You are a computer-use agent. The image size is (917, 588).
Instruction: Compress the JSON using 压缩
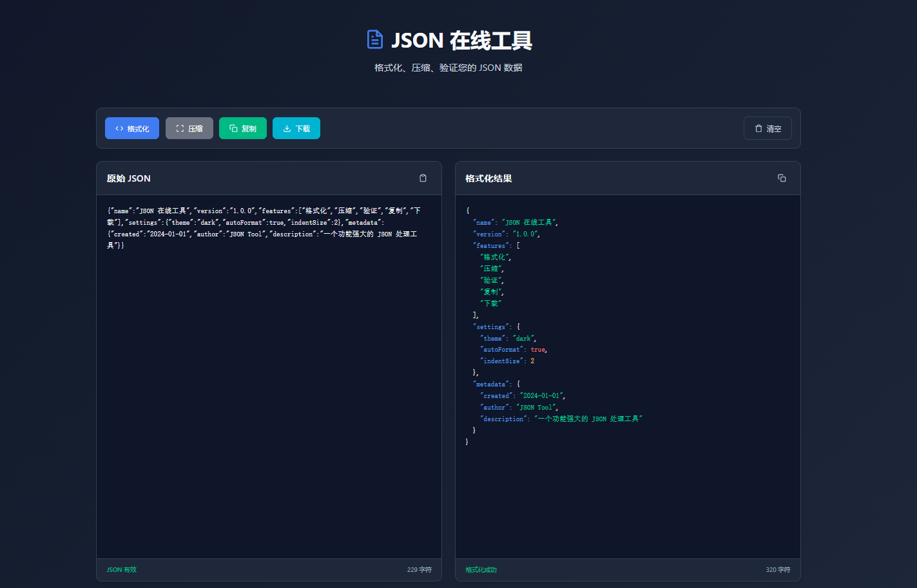(x=189, y=128)
